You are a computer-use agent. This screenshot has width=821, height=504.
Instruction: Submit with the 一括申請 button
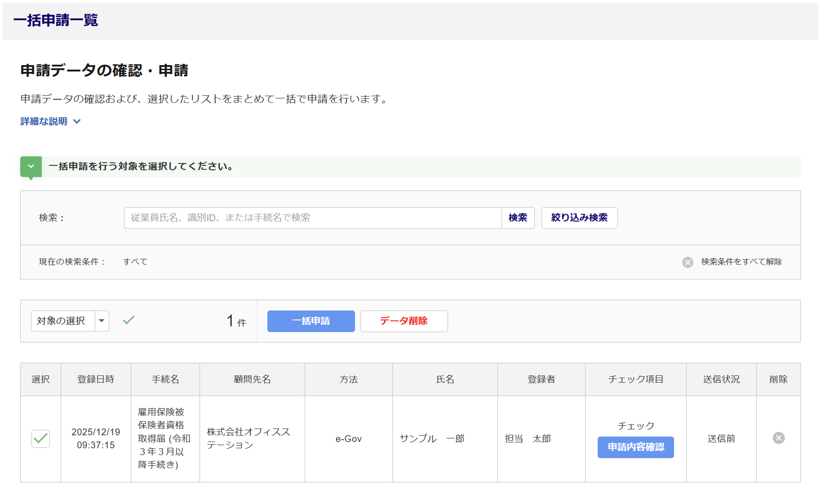[311, 321]
